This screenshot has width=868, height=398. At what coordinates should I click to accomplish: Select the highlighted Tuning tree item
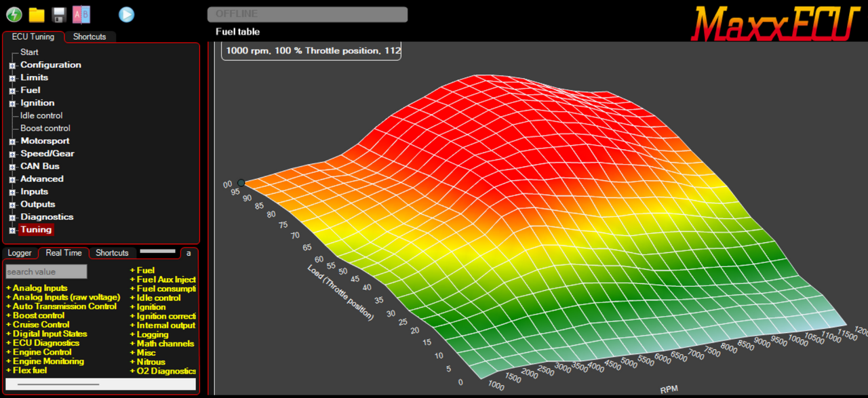click(36, 230)
